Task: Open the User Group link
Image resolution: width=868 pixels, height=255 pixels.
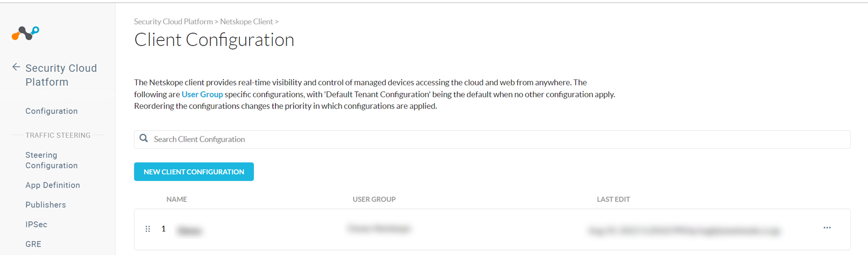Action: pyautogui.click(x=202, y=94)
